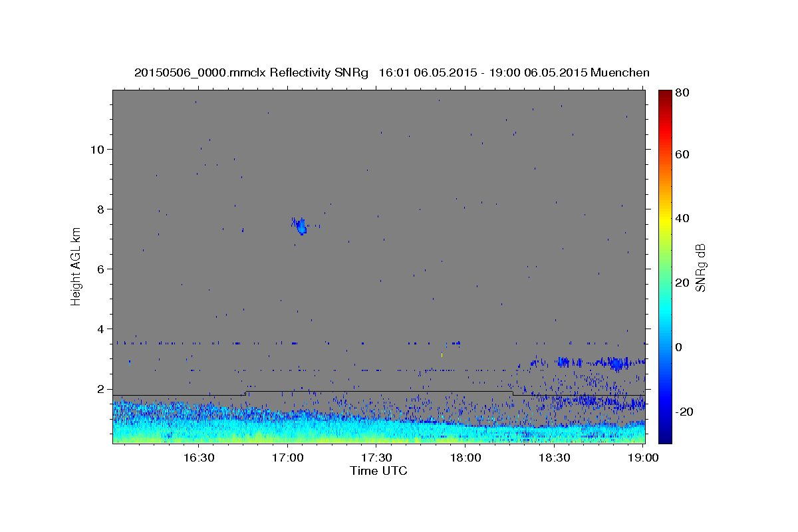Click the 'Muenchen' location label in title
The image size is (798, 532).
tap(620, 72)
